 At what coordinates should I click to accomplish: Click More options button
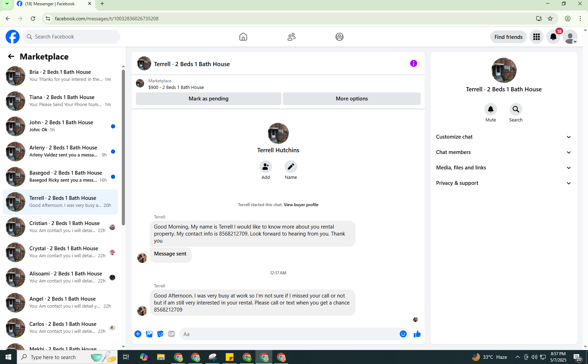pyautogui.click(x=352, y=99)
